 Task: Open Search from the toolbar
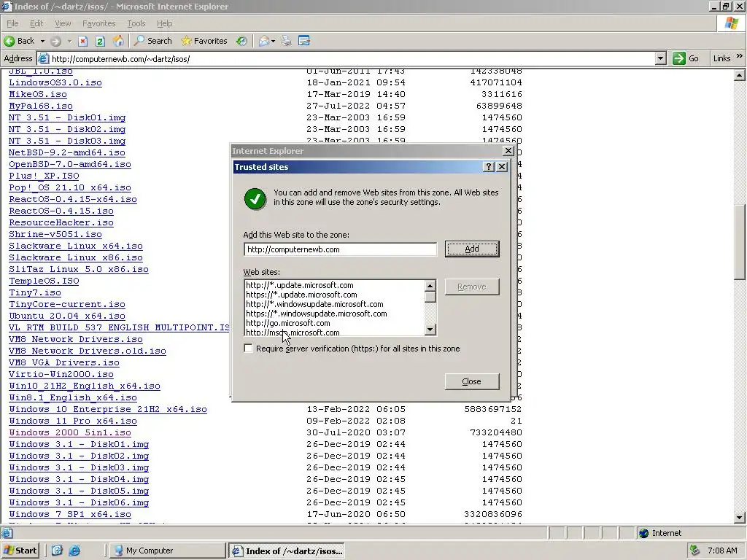(x=153, y=41)
